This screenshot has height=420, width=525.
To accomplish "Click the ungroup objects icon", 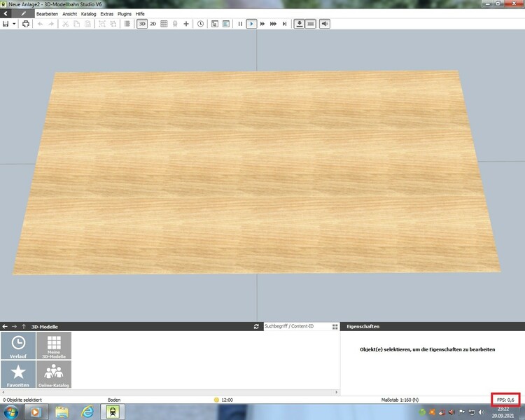I will click(x=113, y=24).
